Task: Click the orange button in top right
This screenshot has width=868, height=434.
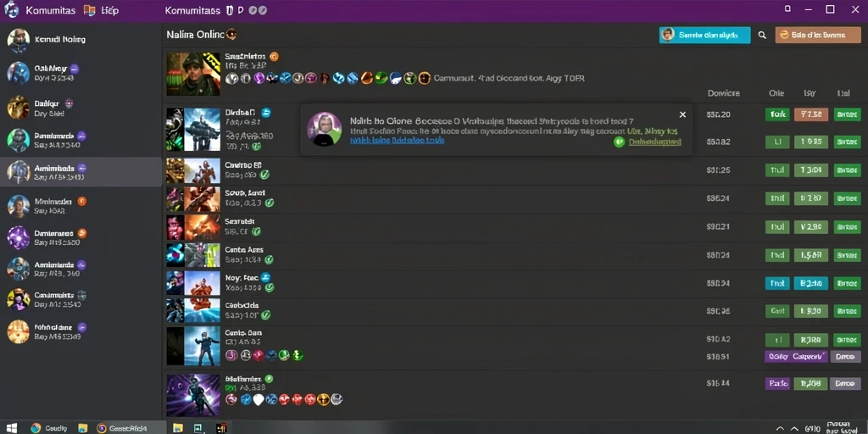Action: click(818, 35)
